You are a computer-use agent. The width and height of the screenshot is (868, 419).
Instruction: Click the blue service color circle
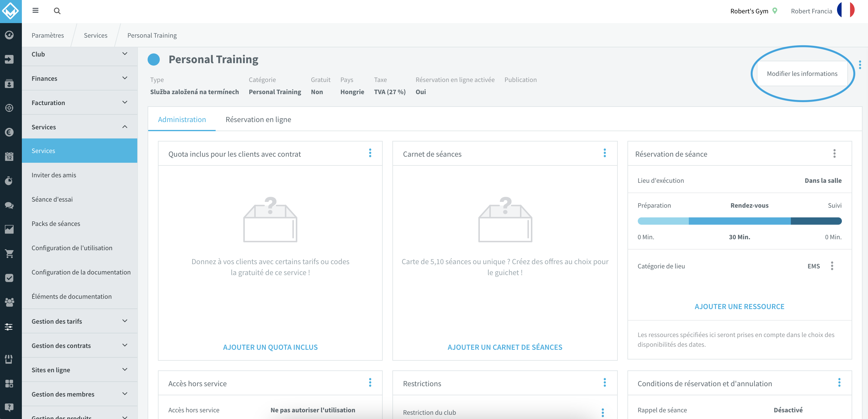tap(154, 60)
